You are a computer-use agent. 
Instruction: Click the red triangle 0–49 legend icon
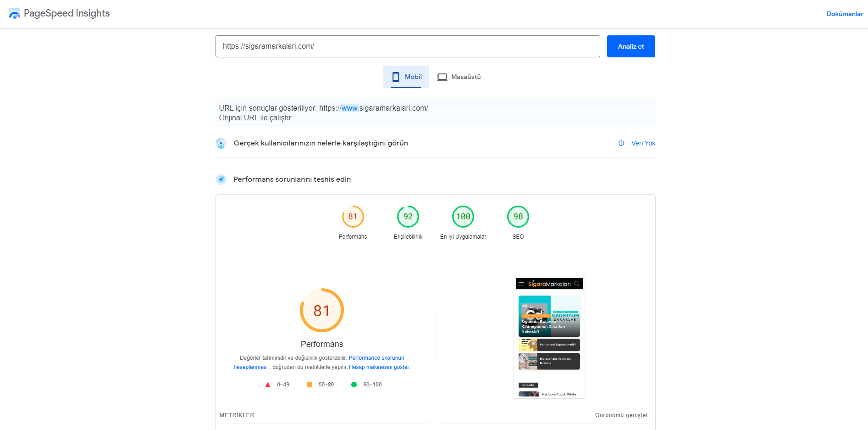coord(268,385)
